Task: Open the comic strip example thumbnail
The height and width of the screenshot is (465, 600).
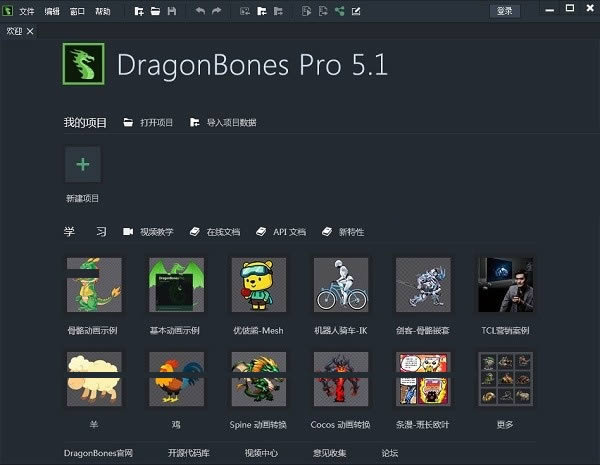Action: pyautogui.click(x=423, y=379)
